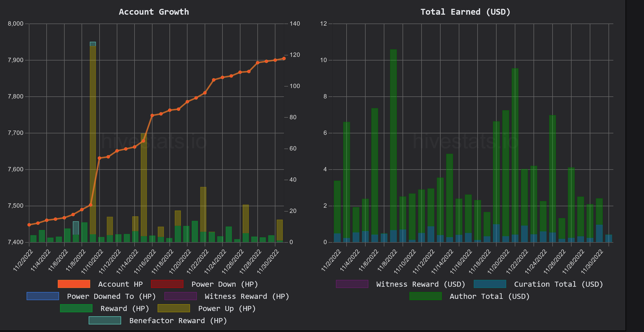This screenshot has height=332, width=644.
Task: Select the tallest Power Up bar near 11/9/2022
Action: [93, 140]
